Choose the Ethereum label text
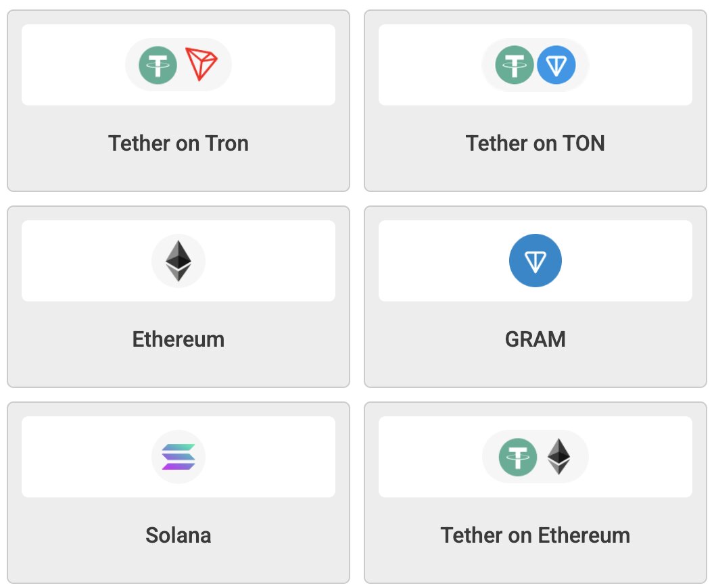The height and width of the screenshot is (588, 714). click(x=178, y=339)
